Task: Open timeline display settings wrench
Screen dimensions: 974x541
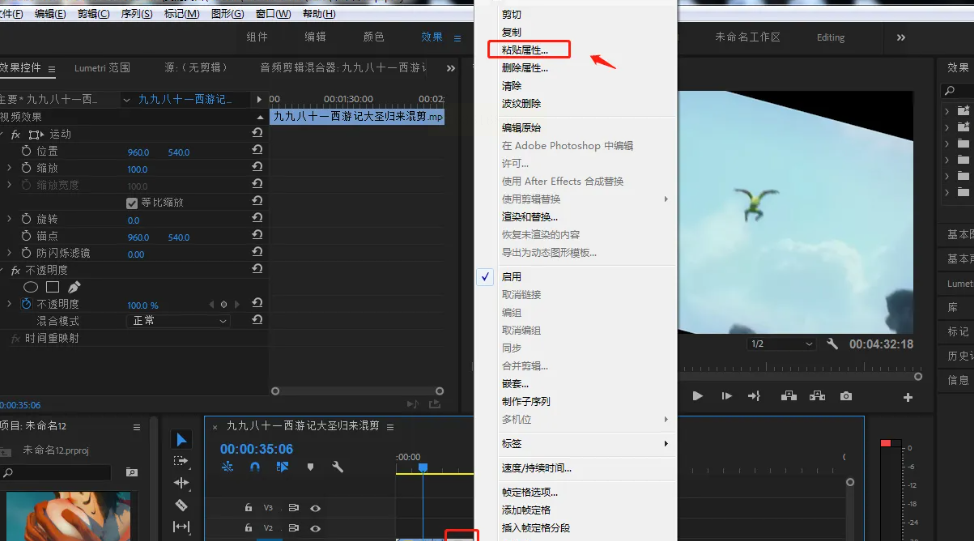Action: click(337, 466)
